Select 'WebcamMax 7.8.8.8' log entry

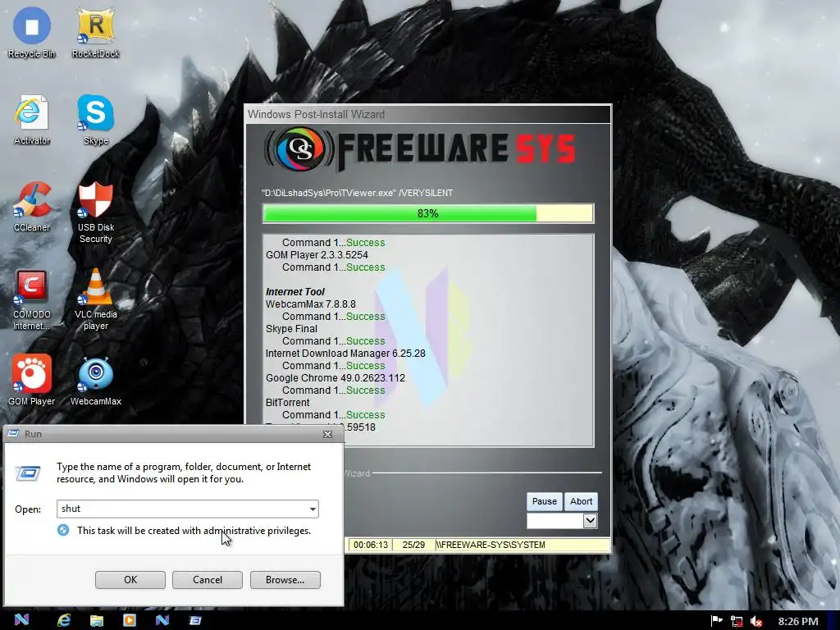[x=311, y=304]
